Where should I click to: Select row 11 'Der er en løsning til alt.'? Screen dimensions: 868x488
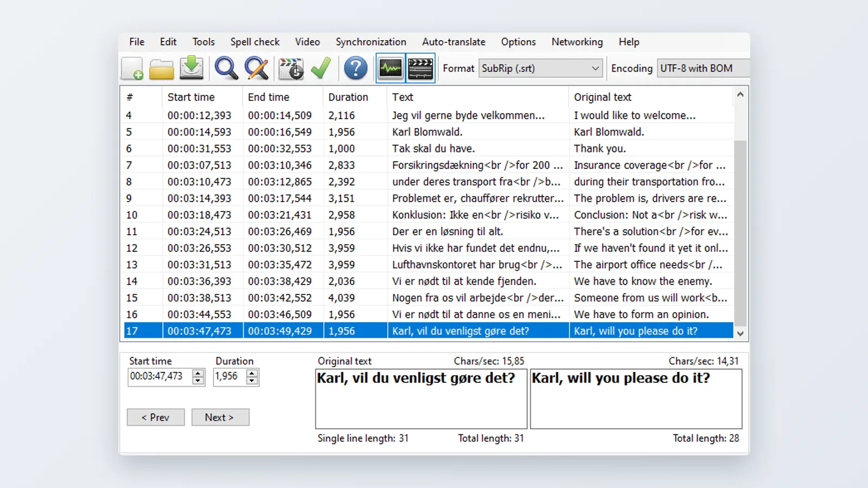(x=427, y=231)
